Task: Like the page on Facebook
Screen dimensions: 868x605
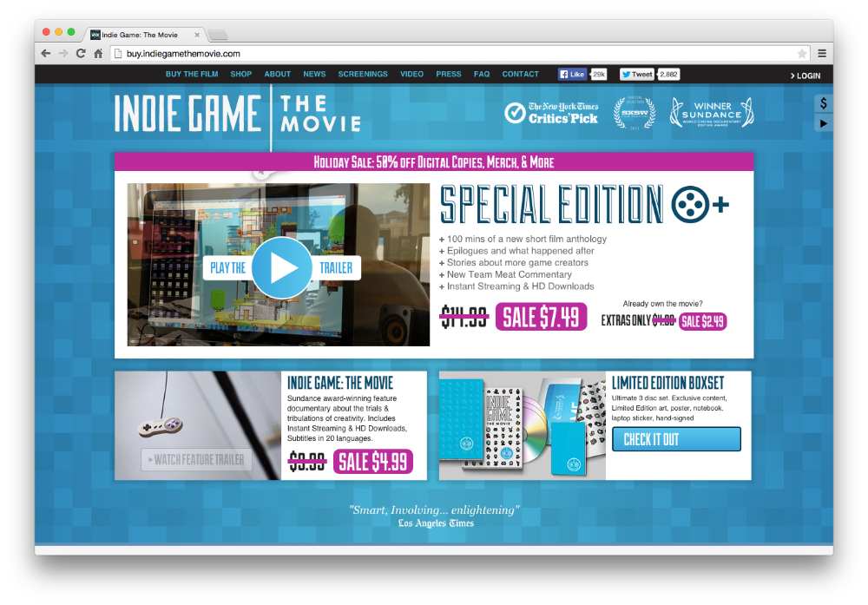Action: coord(572,74)
